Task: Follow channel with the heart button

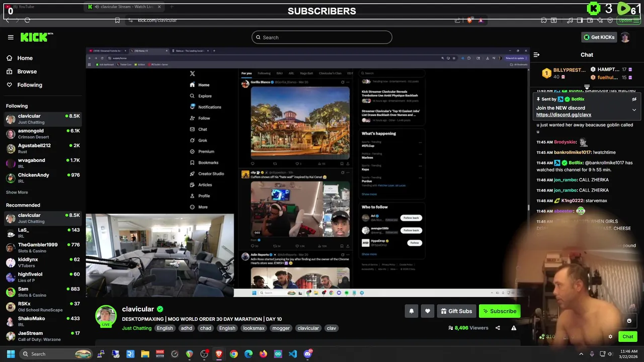Action: (x=427, y=311)
